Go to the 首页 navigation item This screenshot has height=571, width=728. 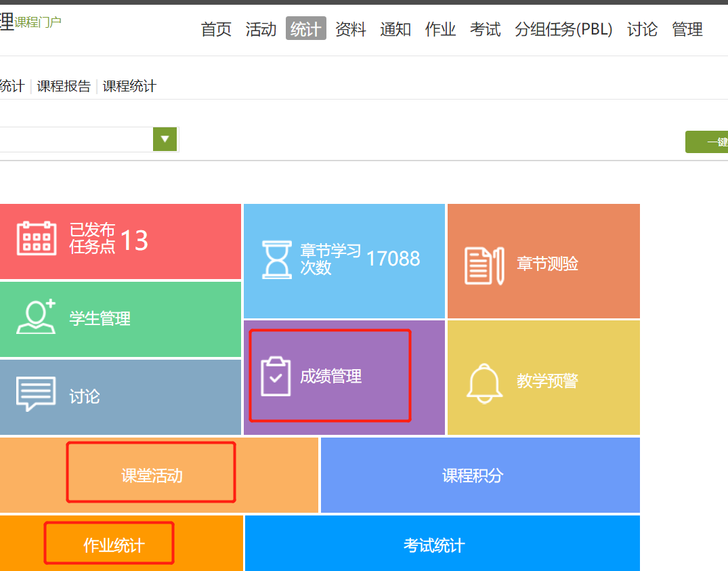pyautogui.click(x=216, y=29)
